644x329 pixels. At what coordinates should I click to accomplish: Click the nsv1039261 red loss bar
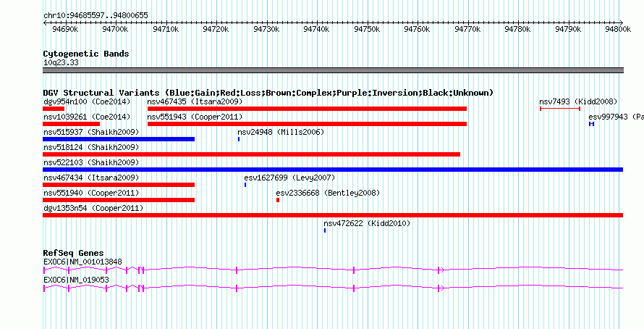click(72, 124)
